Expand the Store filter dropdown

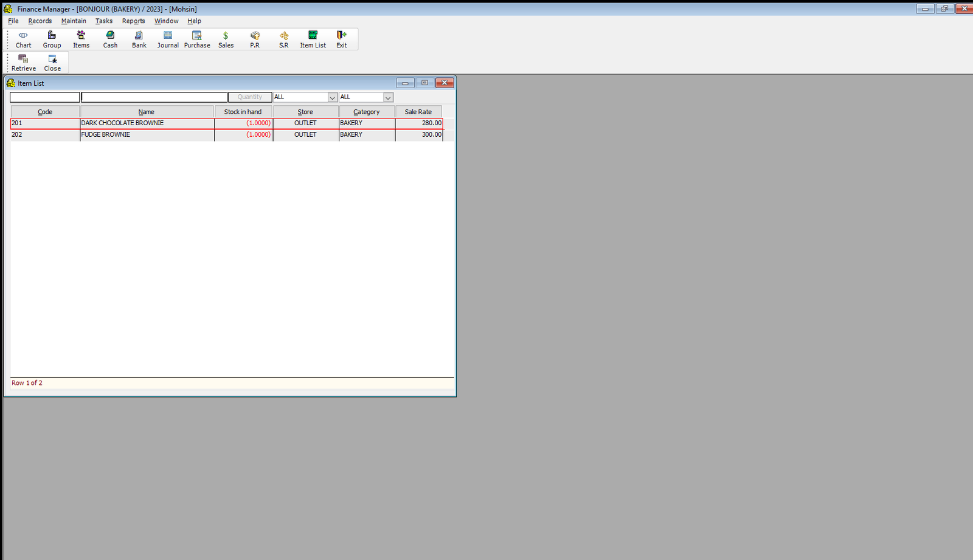click(332, 97)
